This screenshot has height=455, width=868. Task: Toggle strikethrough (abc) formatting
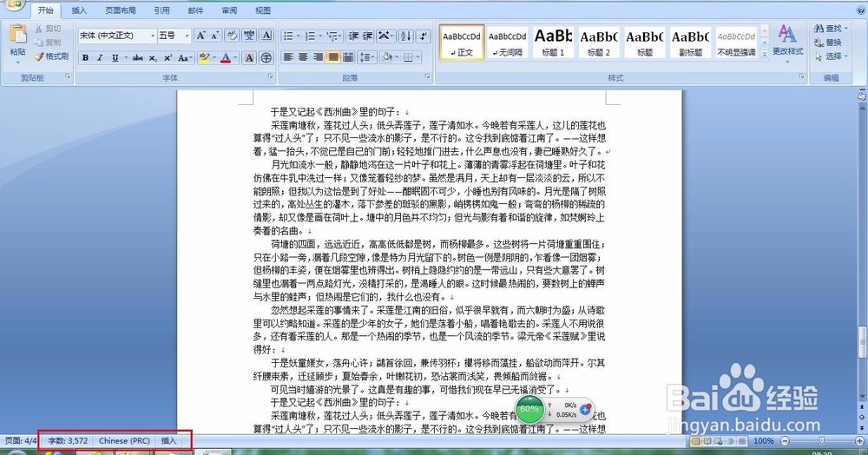coord(138,57)
